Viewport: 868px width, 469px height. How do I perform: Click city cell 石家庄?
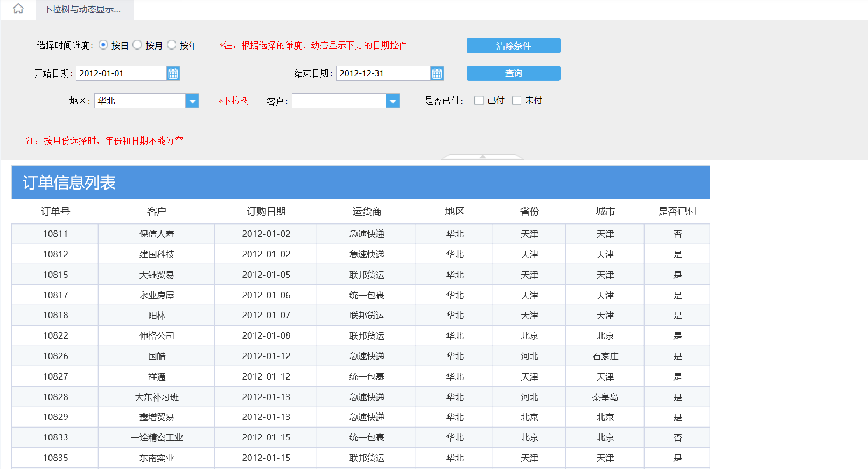(x=605, y=356)
